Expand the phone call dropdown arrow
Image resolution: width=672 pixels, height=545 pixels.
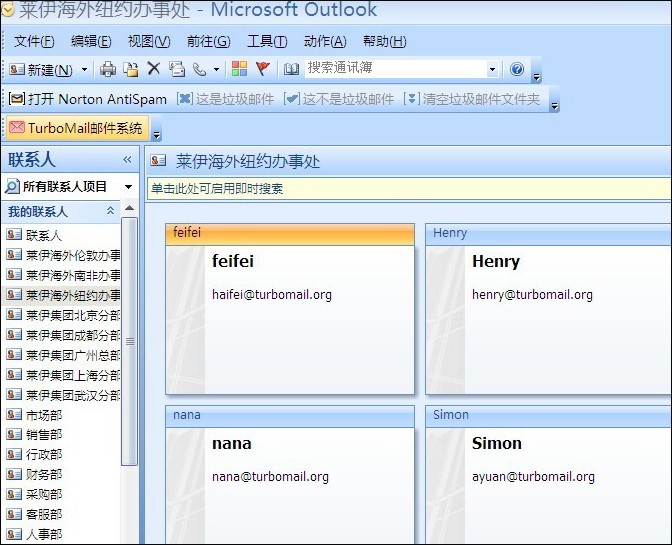(216, 69)
